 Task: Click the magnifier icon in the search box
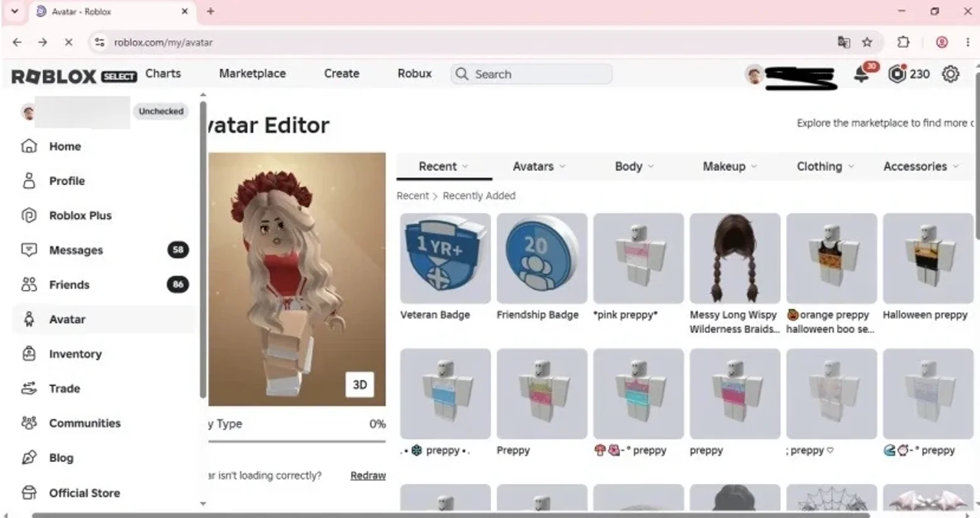pyautogui.click(x=462, y=74)
